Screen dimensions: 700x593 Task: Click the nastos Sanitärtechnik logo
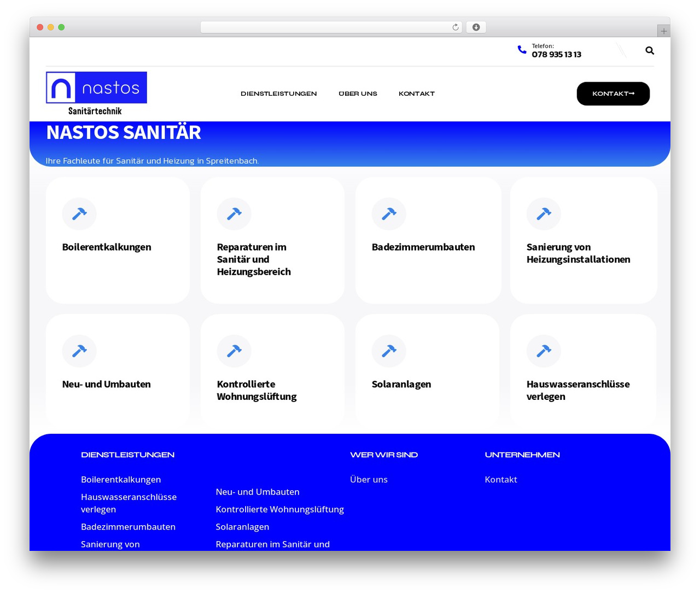click(96, 94)
